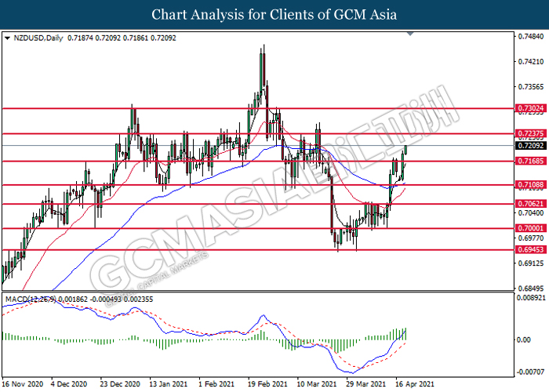Select the 0.71088 price level label

point(531,184)
